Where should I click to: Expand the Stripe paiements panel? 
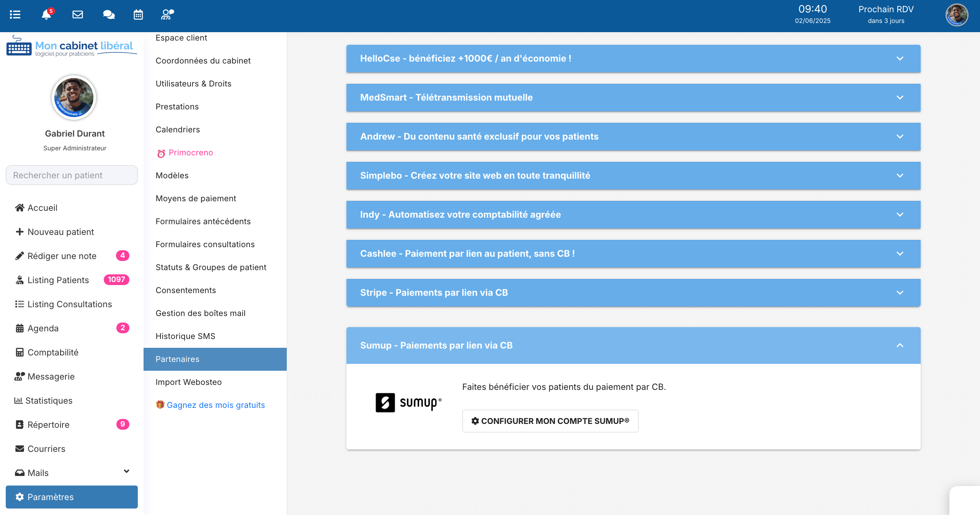[x=633, y=293]
